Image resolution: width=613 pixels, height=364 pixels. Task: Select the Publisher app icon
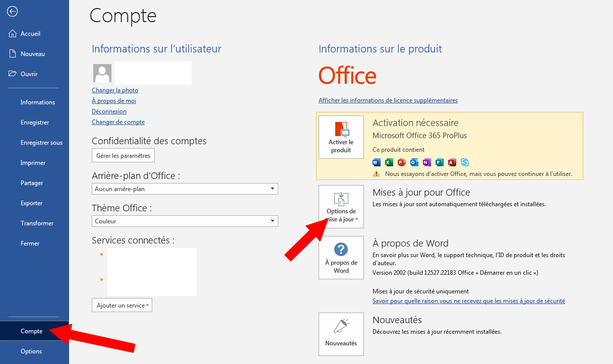(x=439, y=162)
